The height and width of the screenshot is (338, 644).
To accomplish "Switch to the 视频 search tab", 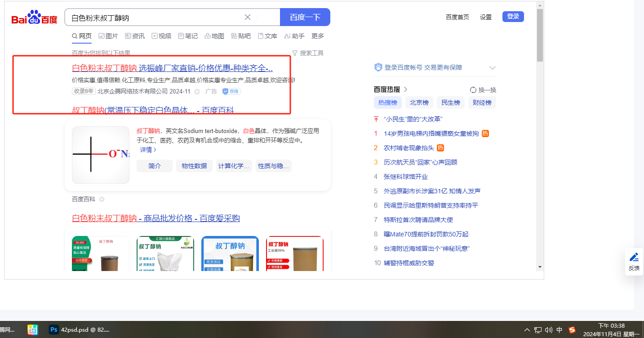I will click(161, 36).
